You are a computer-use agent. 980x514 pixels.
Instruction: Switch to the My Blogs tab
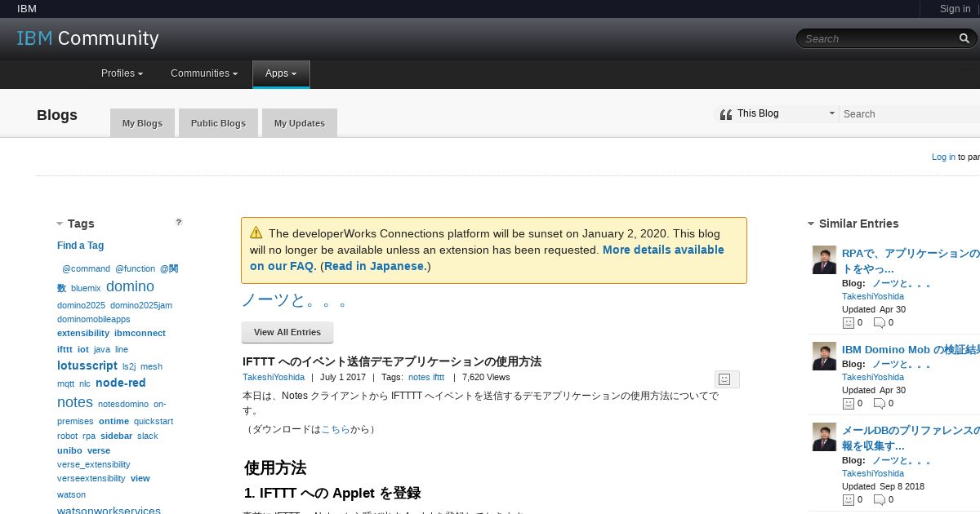pyautogui.click(x=142, y=123)
